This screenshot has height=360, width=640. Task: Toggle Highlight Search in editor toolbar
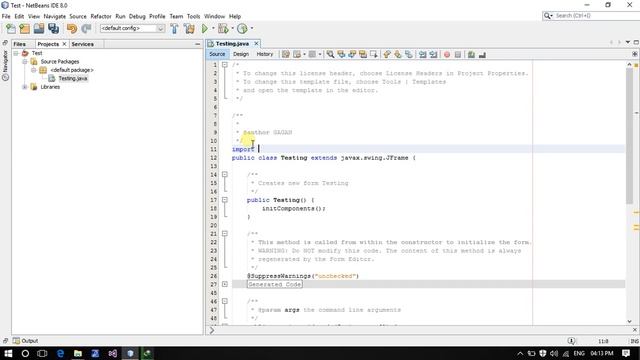pyautogui.click(x=362, y=54)
